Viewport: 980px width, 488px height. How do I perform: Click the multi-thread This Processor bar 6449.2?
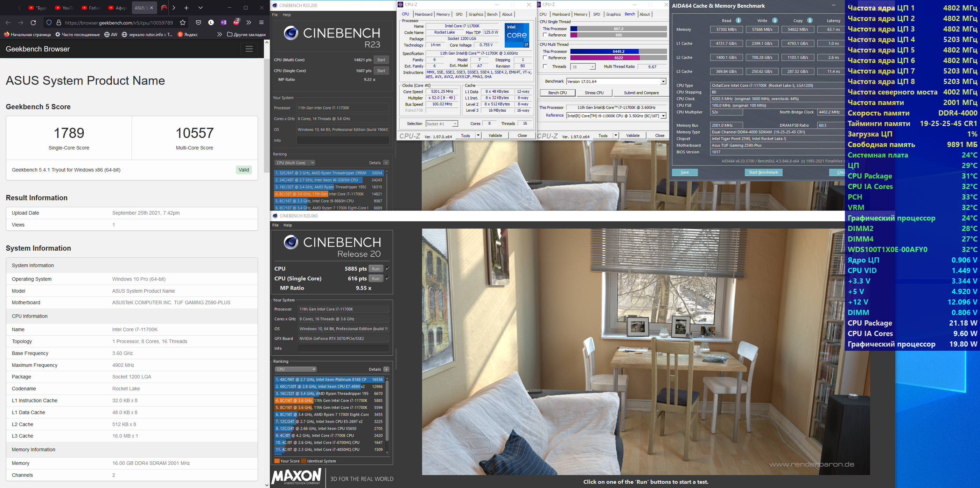[x=618, y=51]
